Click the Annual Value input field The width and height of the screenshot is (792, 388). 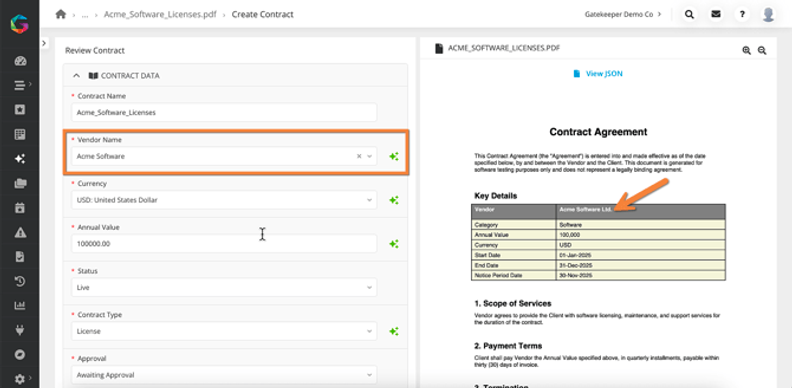coord(224,244)
